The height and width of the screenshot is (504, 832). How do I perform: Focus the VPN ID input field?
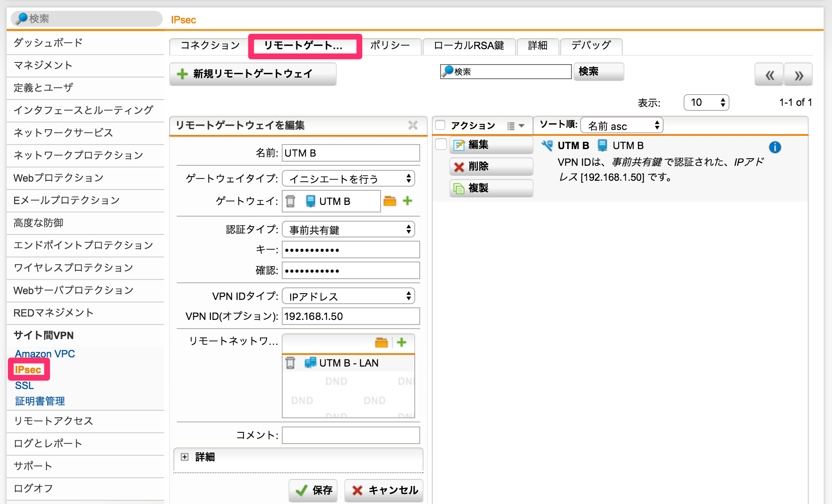pos(351,316)
